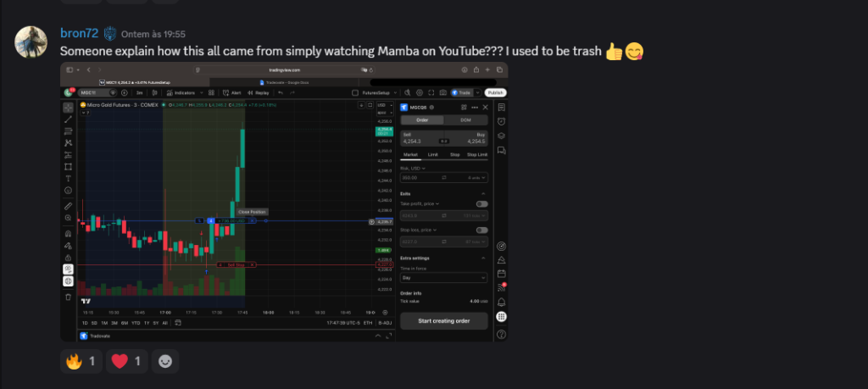This screenshot has height=389, width=868.
Task: Toggle stay in drawing mode icon
Action: tap(68, 245)
